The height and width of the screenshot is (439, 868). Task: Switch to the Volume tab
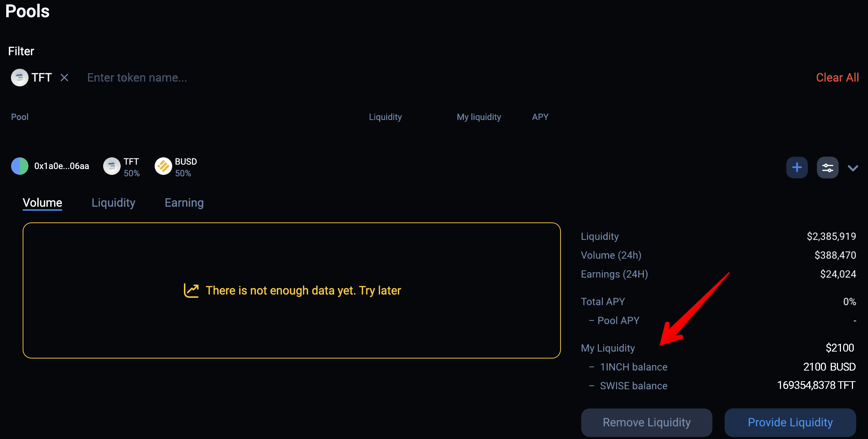pyautogui.click(x=42, y=203)
